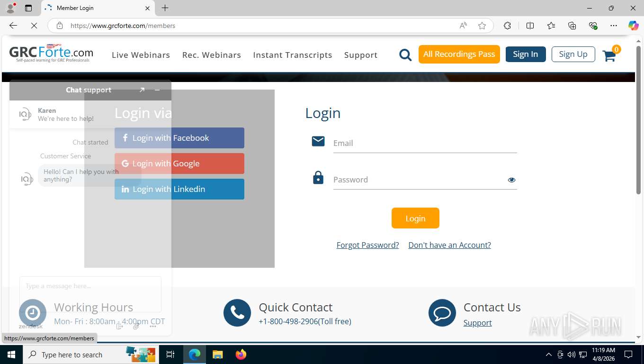This screenshot has width=644, height=364.
Task: Open browser profile avatar
Action: click(10, 8)
